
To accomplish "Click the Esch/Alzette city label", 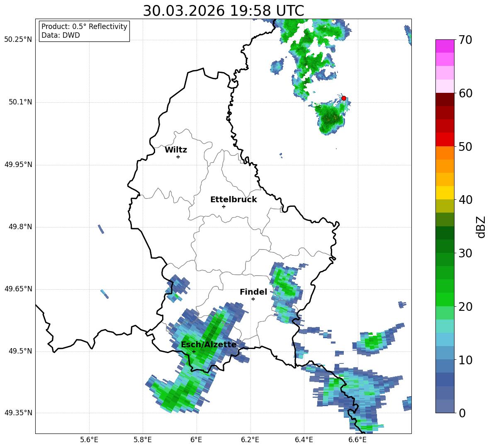I will [x=209, y=344].
